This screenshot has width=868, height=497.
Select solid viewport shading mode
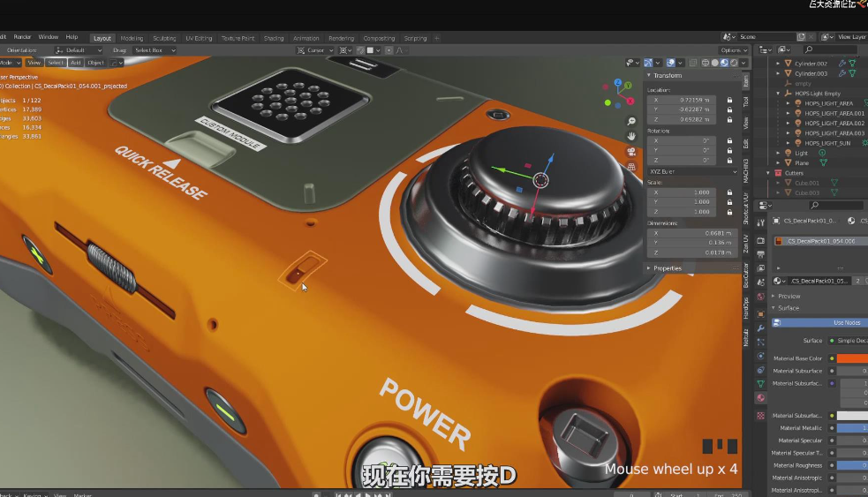pos(714,63)
